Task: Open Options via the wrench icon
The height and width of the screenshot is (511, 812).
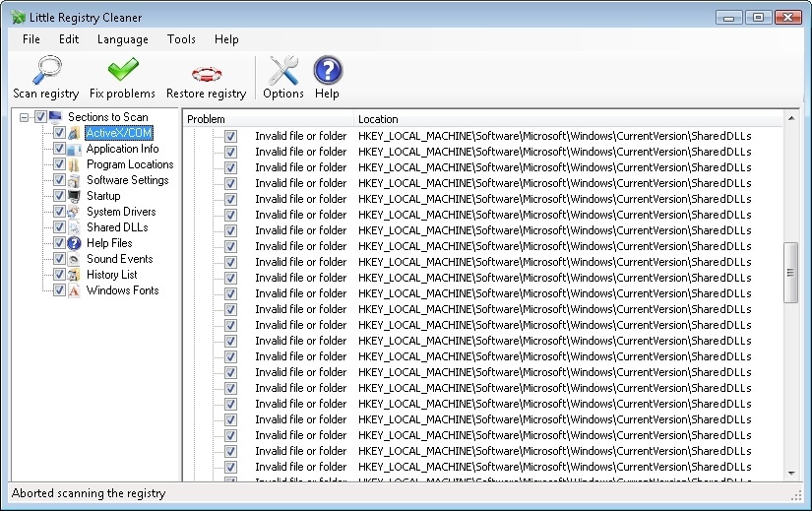Action: click(x=283, y=70)
